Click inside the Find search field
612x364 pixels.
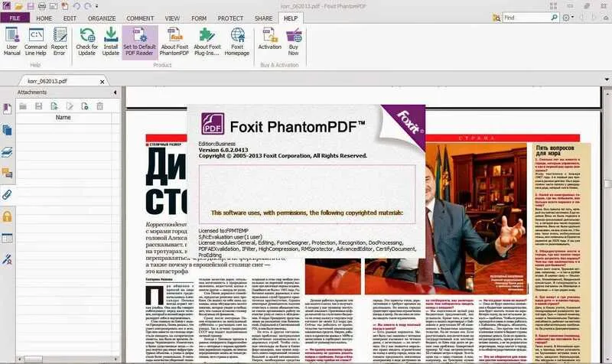(526, 18)
